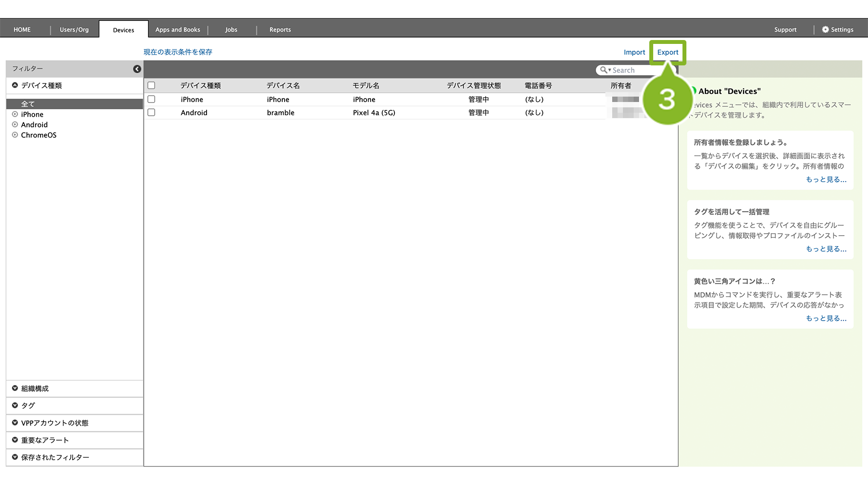Viewport: 868px width, 488px height.
Task: Switch to the Reports tab
Action: [x=280, y=30]
